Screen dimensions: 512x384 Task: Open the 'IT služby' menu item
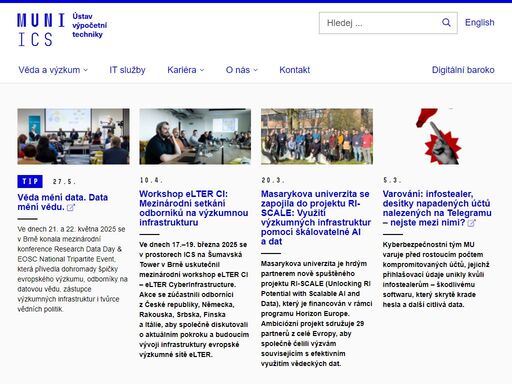127,70
